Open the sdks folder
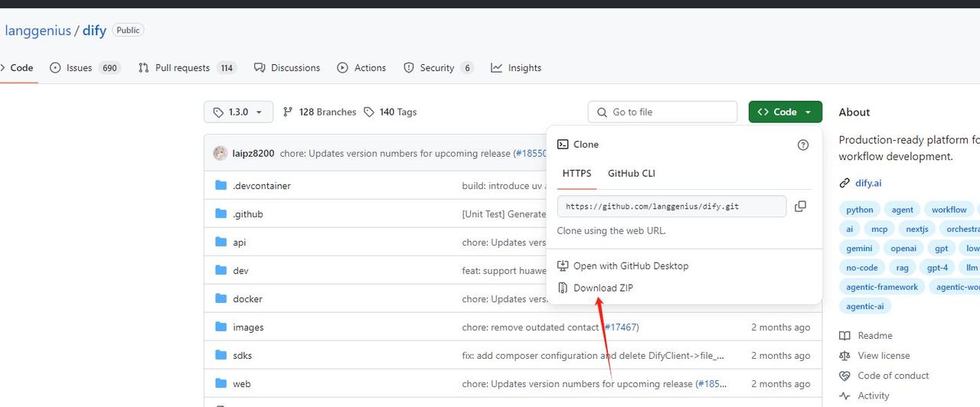The height and width of the screenshot is (407, 980). click(243, 356)
